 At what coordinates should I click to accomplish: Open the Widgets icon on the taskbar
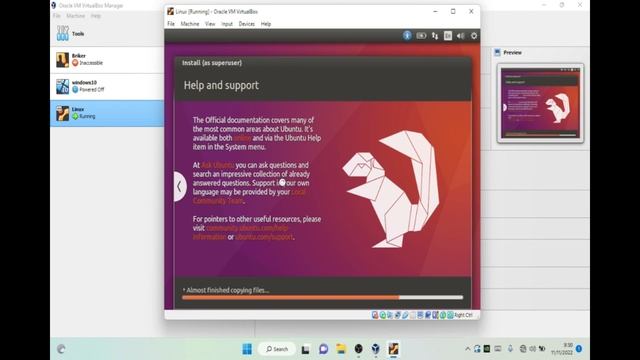(x=61, y=349)
